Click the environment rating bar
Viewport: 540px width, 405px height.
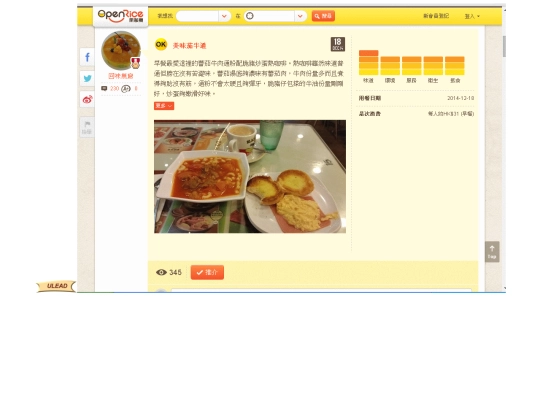[390, 65]
